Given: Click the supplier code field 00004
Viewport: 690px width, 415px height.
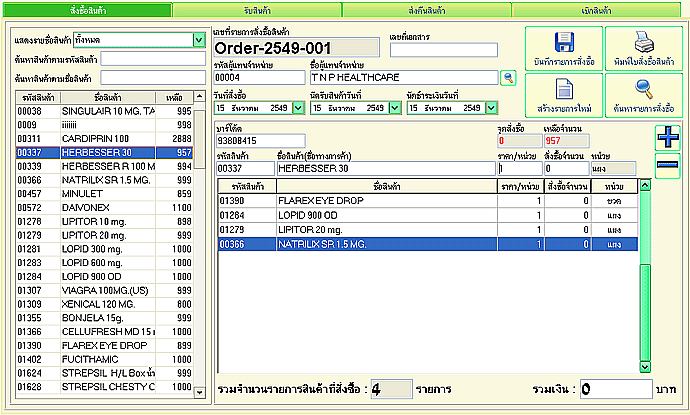Looking at the screenshot, I should pos(259,78).
